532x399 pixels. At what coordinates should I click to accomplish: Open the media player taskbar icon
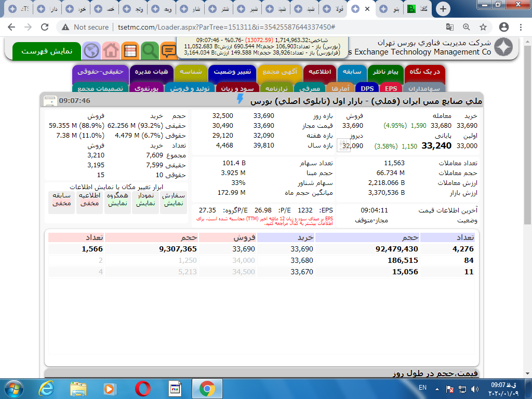110,389
